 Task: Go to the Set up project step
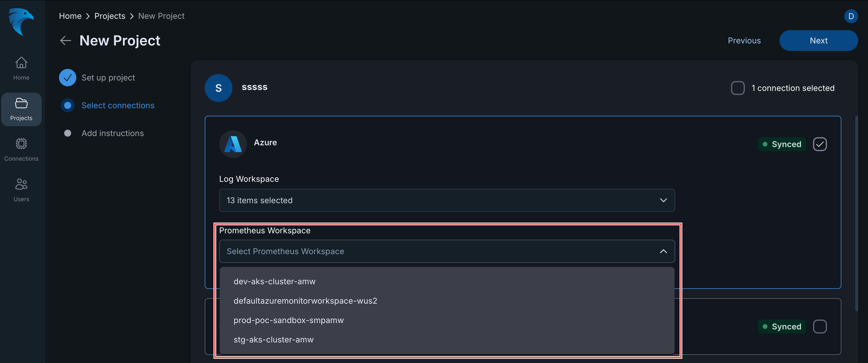pos(108,78)
